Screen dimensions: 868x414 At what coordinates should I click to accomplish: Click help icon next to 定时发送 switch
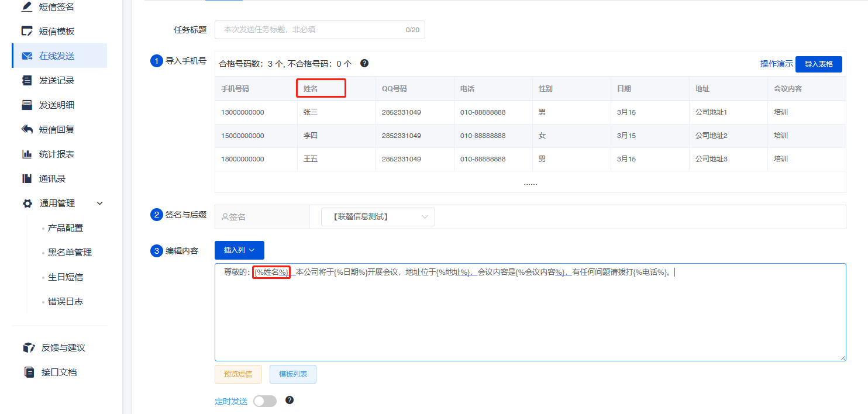tap(289, 401)
